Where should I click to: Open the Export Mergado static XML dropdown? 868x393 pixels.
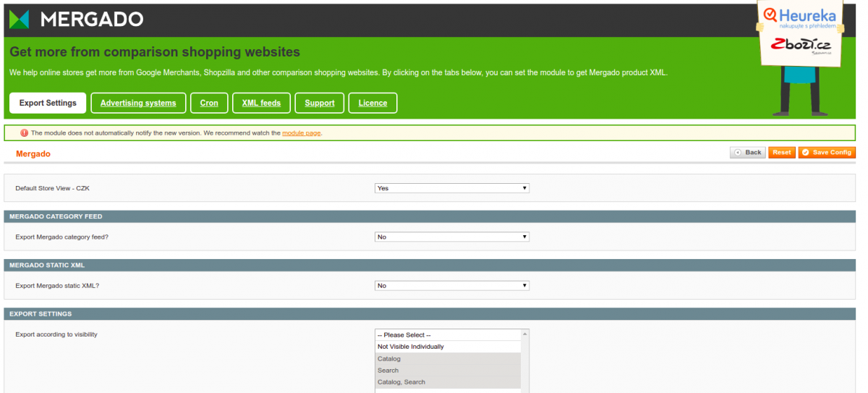[452, 286]
